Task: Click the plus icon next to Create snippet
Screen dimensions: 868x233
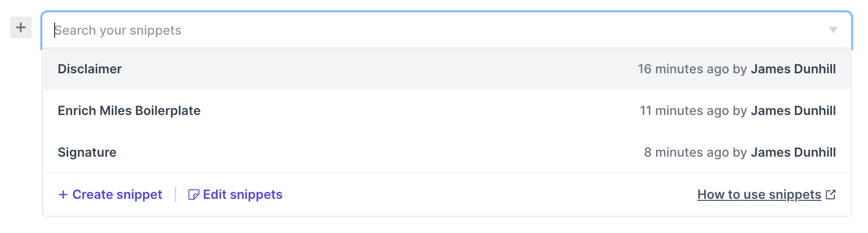Action: 63,194
